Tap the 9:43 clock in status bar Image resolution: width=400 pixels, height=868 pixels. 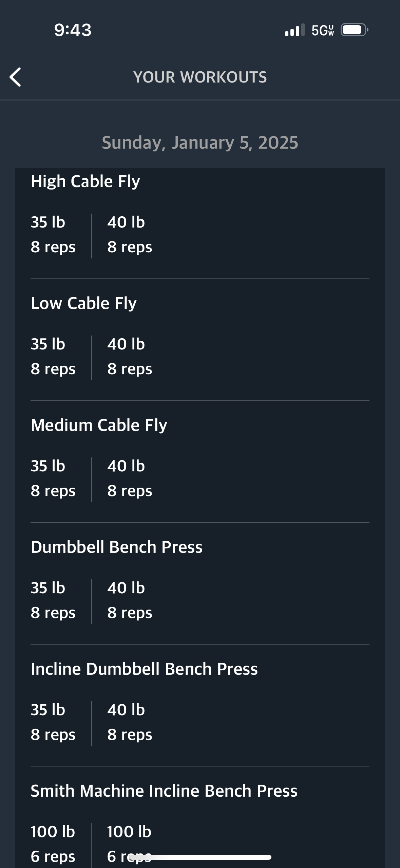click(x=73, y=30)
